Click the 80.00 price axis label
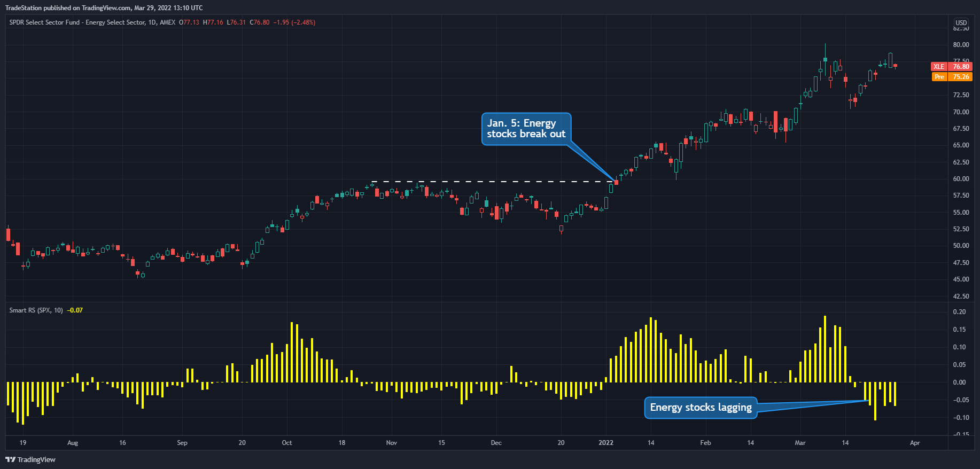 [x=961, y=45]
